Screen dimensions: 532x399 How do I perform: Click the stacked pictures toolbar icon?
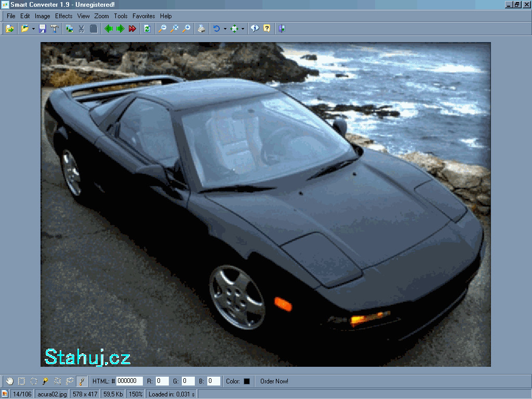[70, 29]
